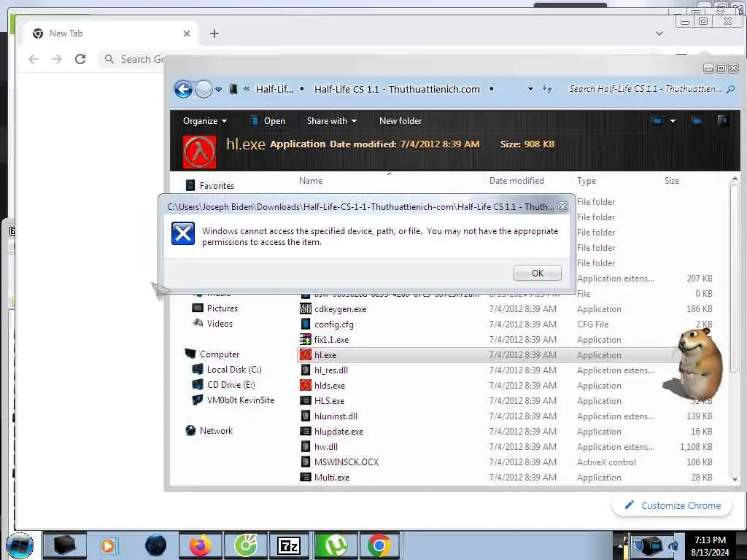Image resolution: width=747 pixels, height=560 pixels.
Task: Select the cdkeygen.exe file icon
Action: click(306, 308)
